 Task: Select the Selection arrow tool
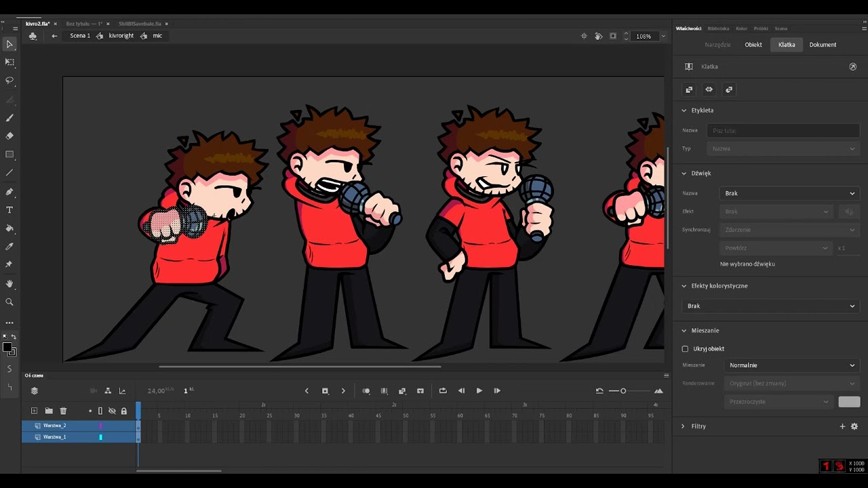pyautogui.click(x=9, y=44)
